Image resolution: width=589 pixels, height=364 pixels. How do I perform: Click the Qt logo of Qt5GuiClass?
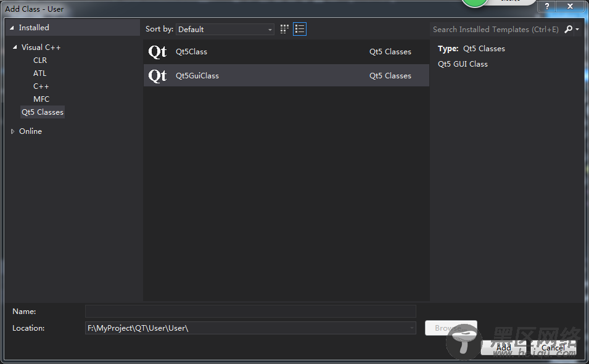157,75
